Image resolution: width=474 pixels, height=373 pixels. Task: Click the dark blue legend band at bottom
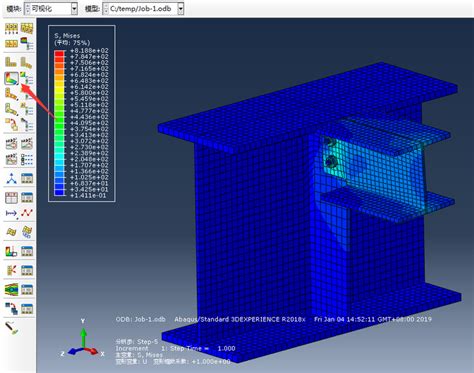[x=60, y=192]
